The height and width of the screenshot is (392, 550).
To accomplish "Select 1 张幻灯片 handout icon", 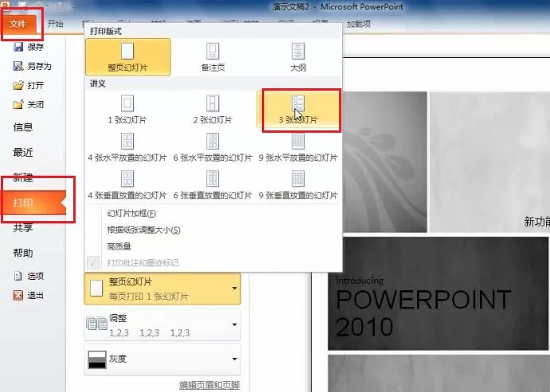I will coord(127,103).
